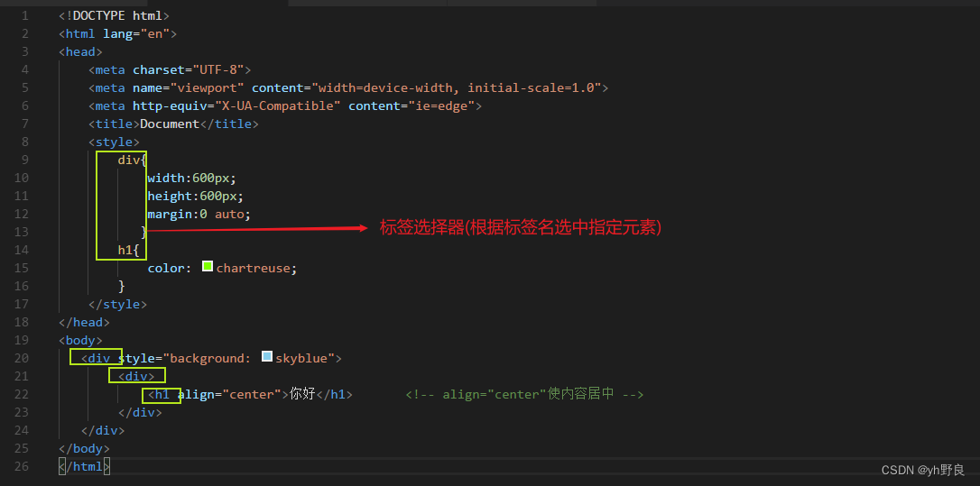Click the div selector on line 9
Screen dimensions: 980x486
click(129, 160)
